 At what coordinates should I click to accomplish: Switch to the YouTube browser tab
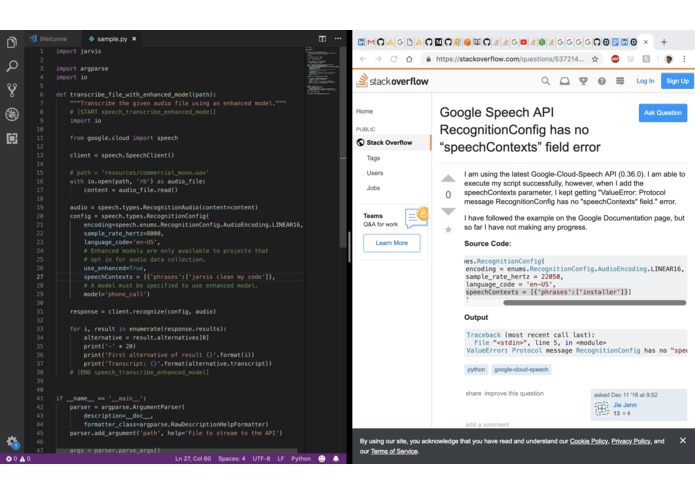click(523, 42)
